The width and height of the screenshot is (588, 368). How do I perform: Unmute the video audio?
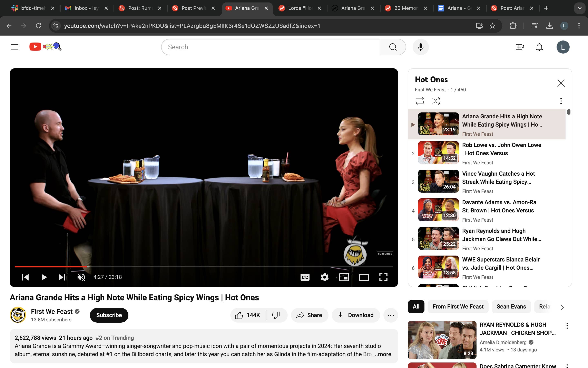coord(81,277)
